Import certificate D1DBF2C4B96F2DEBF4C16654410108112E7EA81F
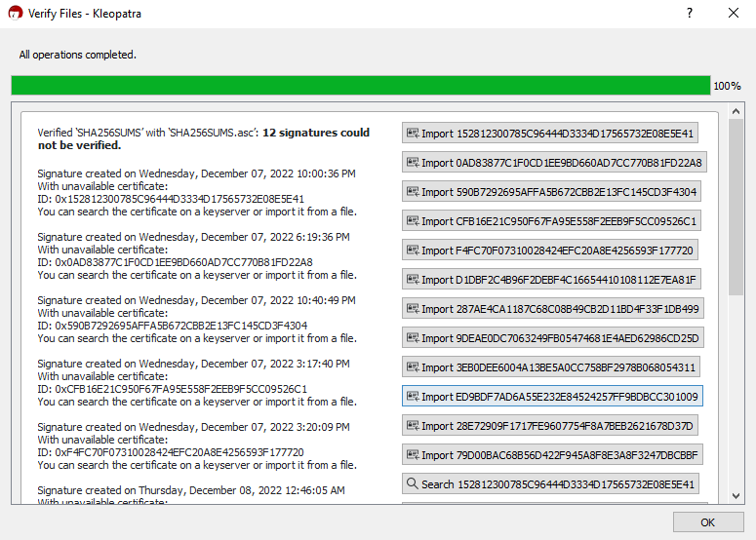This screenshot has height=540, width=756. pos(551,280)
